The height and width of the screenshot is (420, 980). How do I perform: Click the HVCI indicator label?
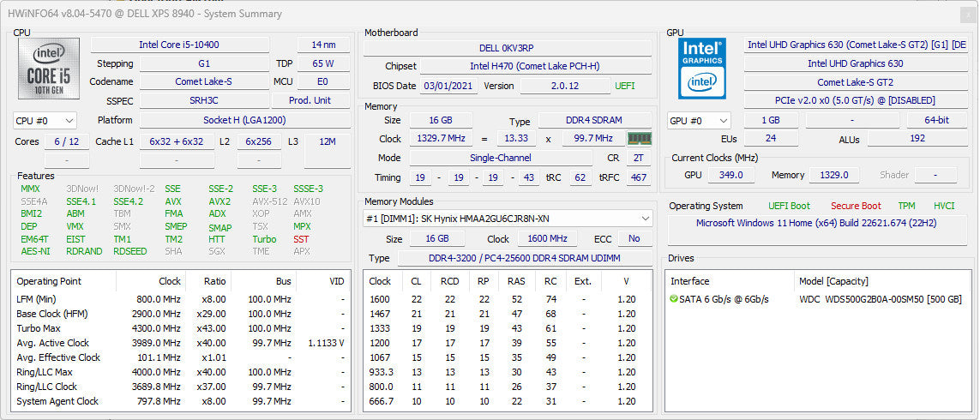(944, 206)
